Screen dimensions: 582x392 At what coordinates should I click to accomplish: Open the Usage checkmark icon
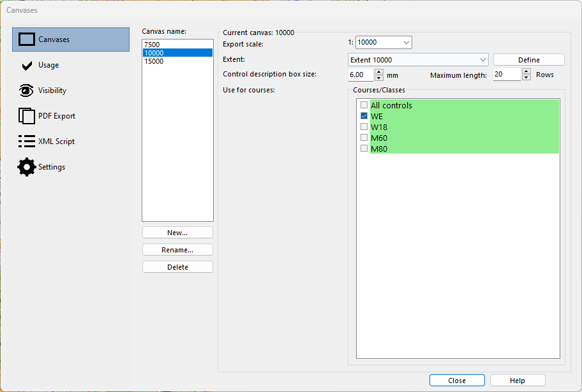click(27, 66)
